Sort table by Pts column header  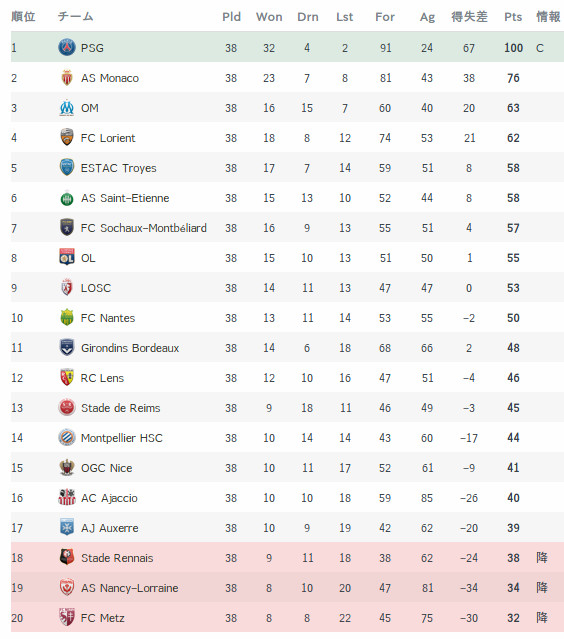(x=513, y=17)
